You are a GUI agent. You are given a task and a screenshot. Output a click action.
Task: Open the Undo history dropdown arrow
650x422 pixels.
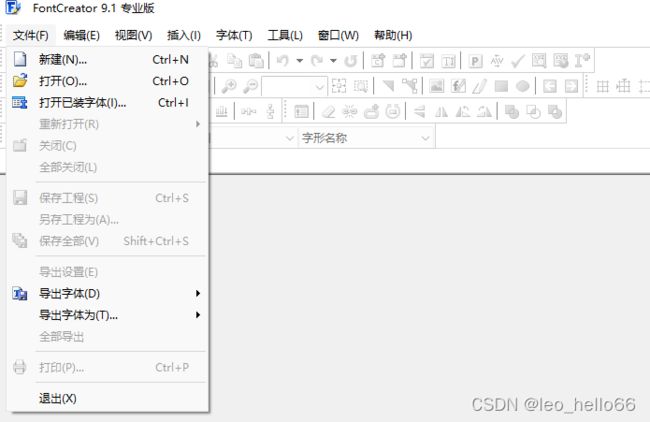pos(299,61)
